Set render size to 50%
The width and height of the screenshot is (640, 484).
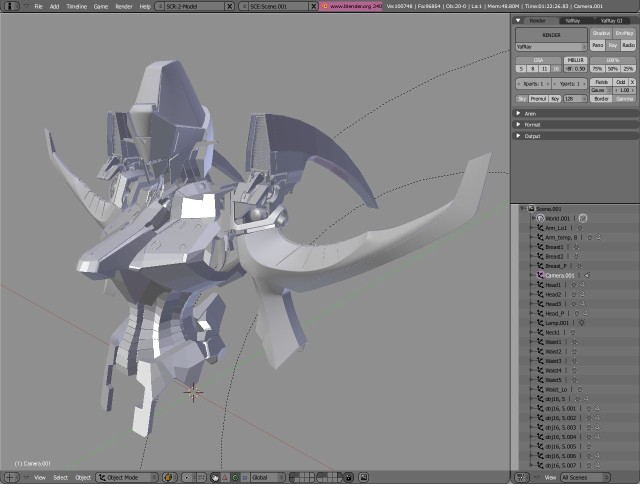(x=614, y=69)
